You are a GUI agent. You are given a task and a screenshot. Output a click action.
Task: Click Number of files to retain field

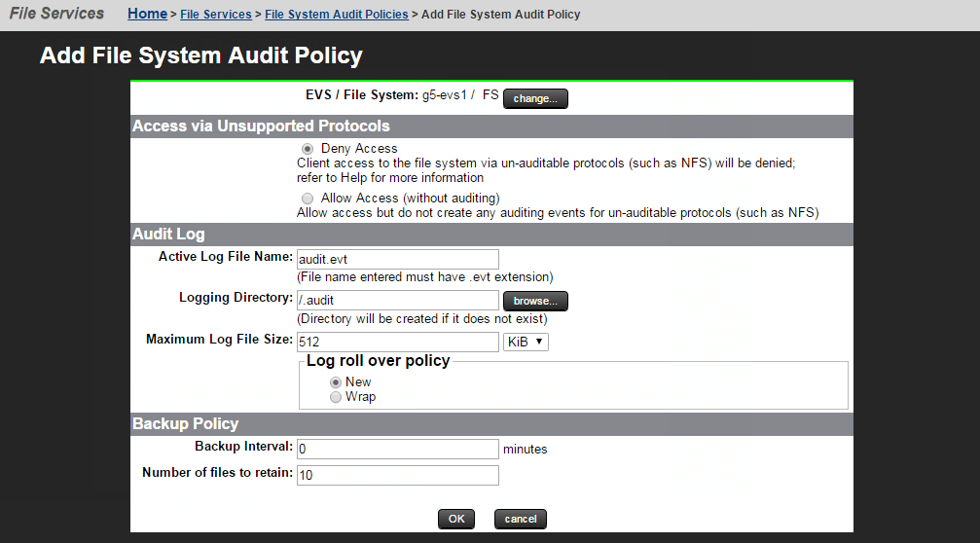point(398,475)
